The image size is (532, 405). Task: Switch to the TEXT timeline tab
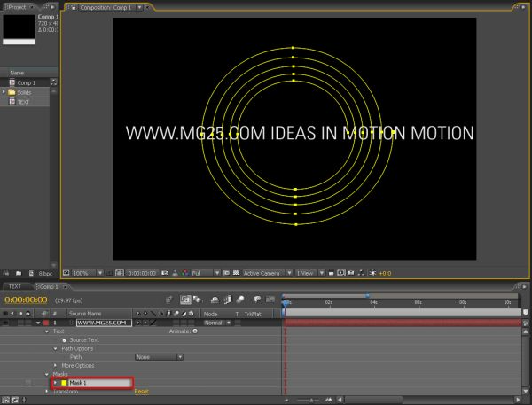click(x=14, y=286)
